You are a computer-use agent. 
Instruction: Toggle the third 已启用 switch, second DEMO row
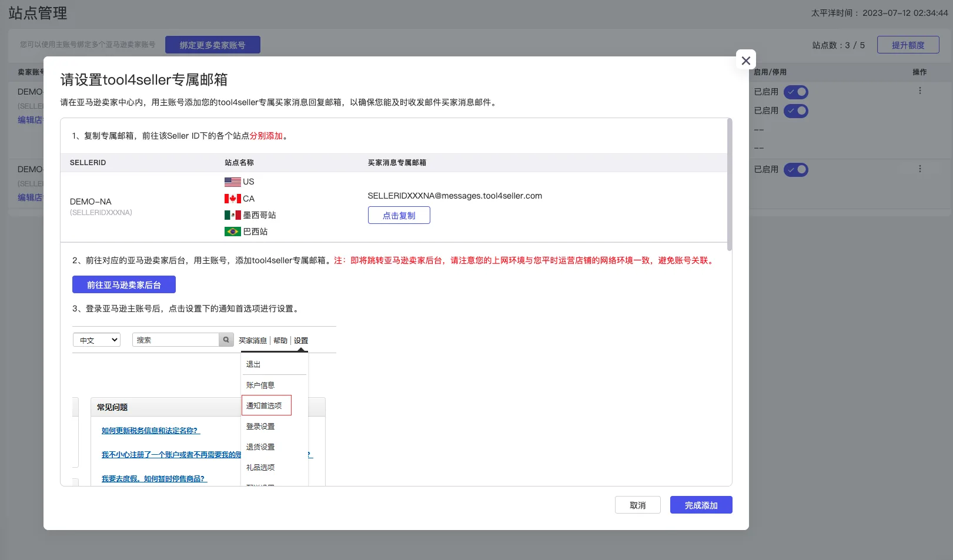[796, 170]
